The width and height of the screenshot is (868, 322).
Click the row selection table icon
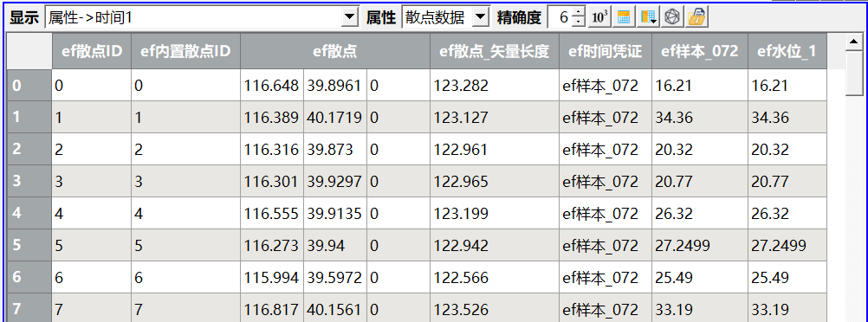(624, 17)
